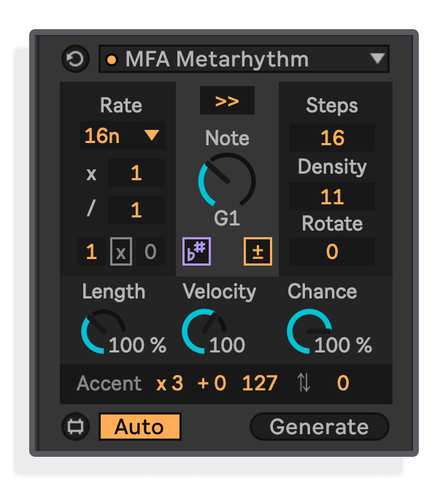Toggle the orange plus-minus icon
Image resolution: width=448 pixels, height=486 pixels.
point(258,251)
